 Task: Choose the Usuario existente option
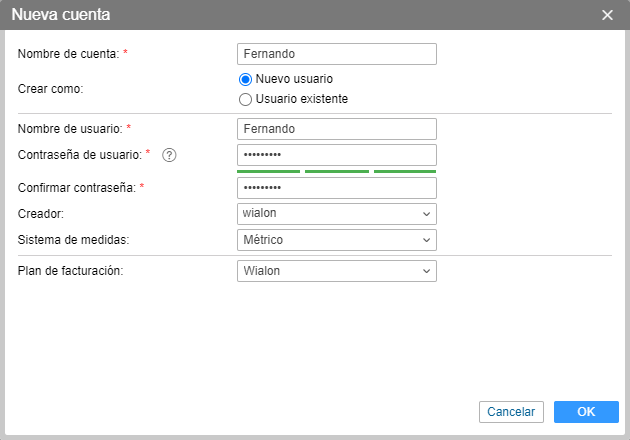point(245,99)
